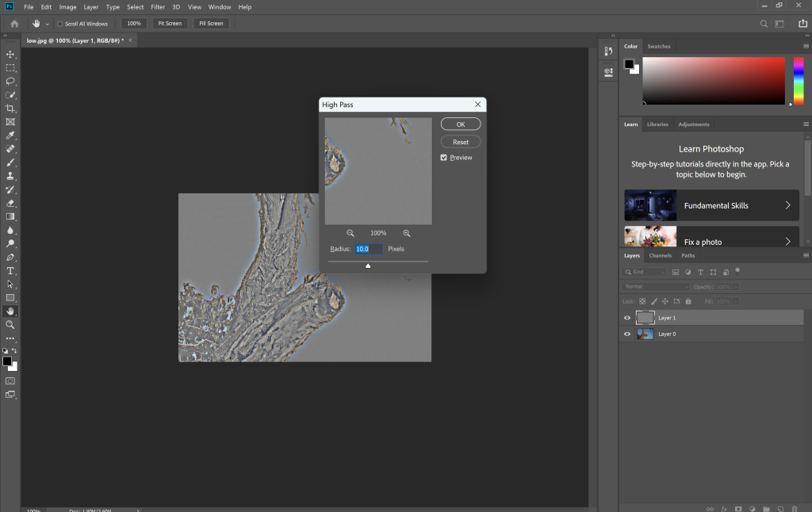Select the Quick Selection tool
The width and height of the screenshot is (812, 512).
[x=10, y=95]
